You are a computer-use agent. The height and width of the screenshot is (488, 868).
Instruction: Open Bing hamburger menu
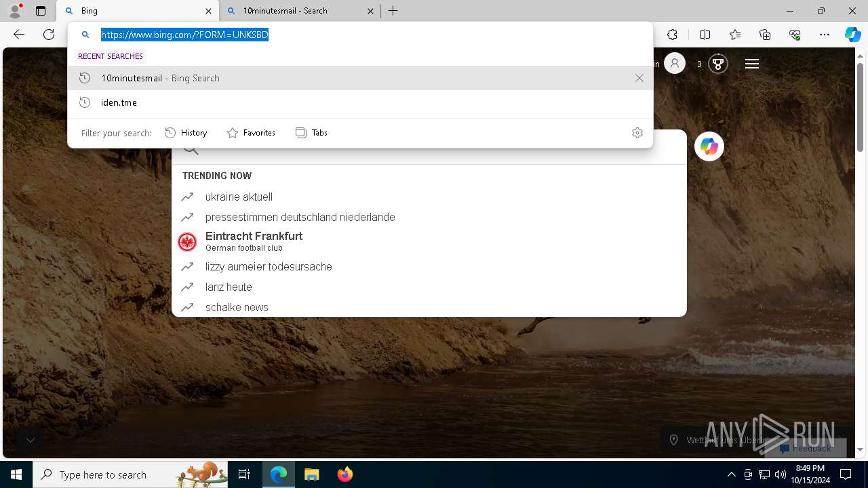tap(751, 64)
